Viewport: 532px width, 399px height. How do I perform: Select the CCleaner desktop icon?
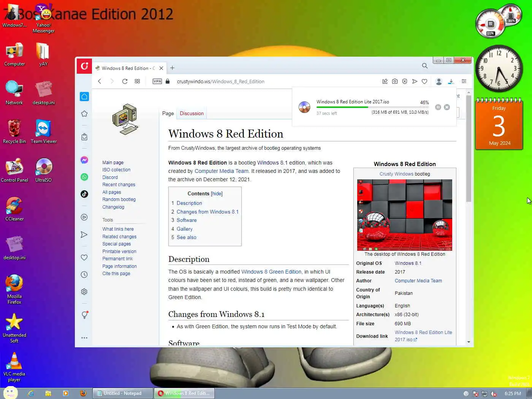(14, 209)
